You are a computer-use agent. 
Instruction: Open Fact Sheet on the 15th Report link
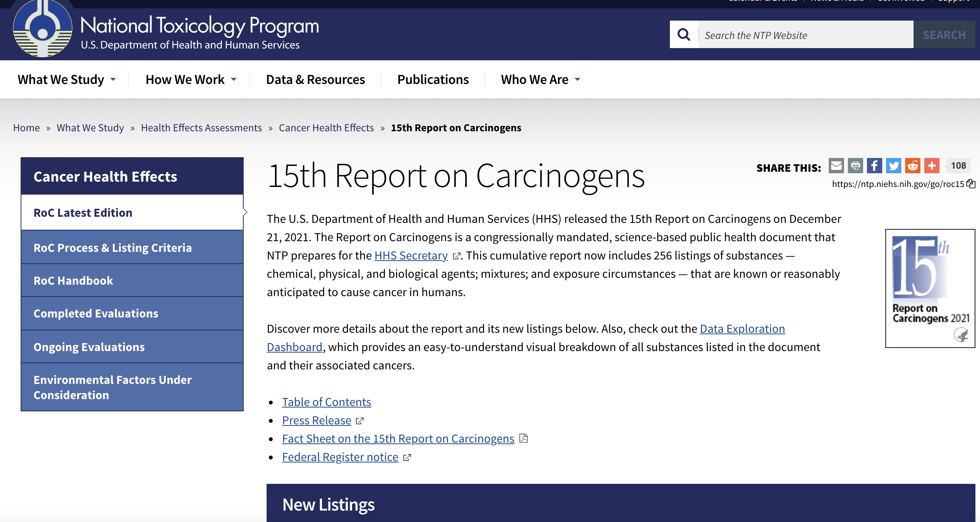point(398,438)
